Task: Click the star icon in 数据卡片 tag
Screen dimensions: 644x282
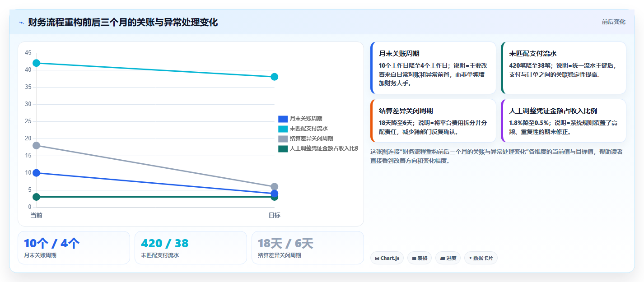Action: 471,259
